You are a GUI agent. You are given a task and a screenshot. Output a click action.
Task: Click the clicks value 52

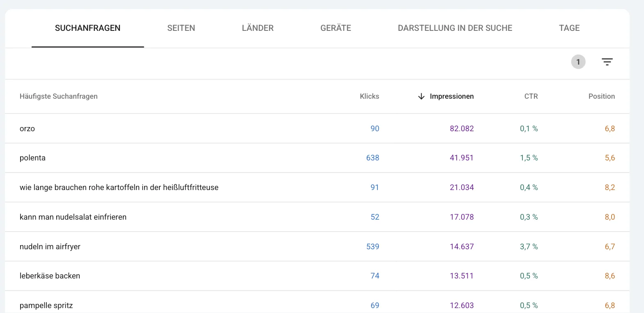pos(375,217)
